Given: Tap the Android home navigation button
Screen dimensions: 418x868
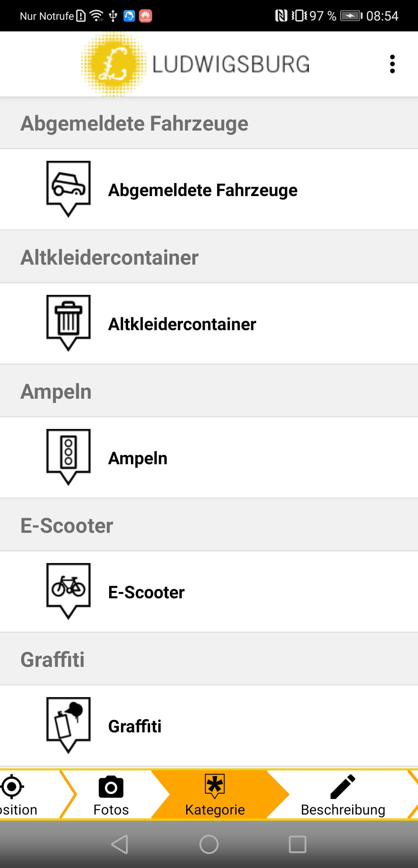Looking at the screenshot, I should tap(209, 844).
